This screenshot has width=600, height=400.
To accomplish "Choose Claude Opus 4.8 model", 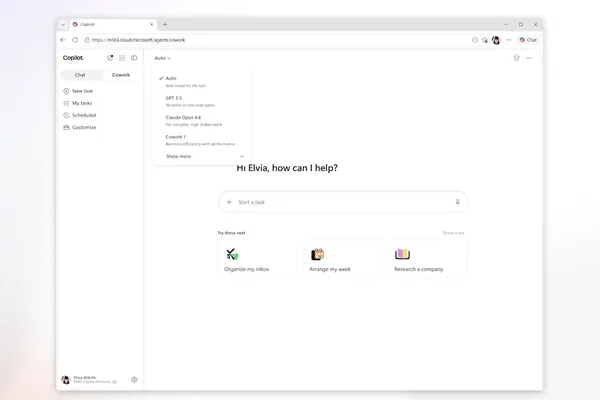I will click(x=202, y=121).
